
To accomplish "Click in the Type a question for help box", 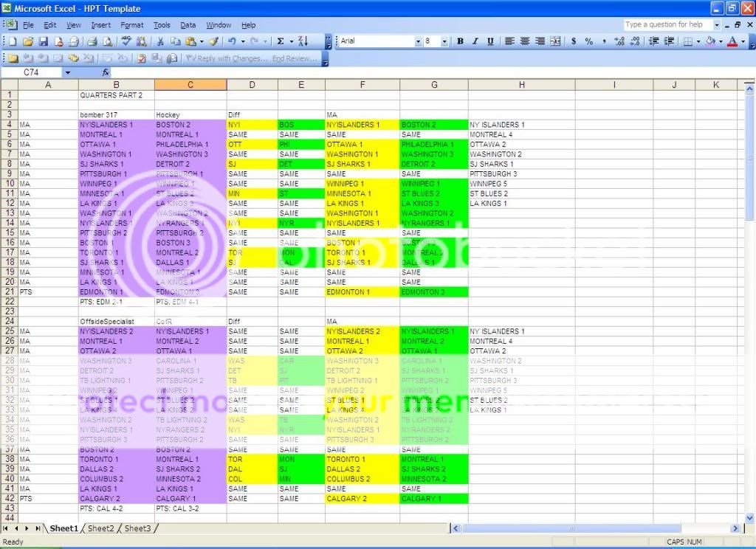I will (667, 24).
